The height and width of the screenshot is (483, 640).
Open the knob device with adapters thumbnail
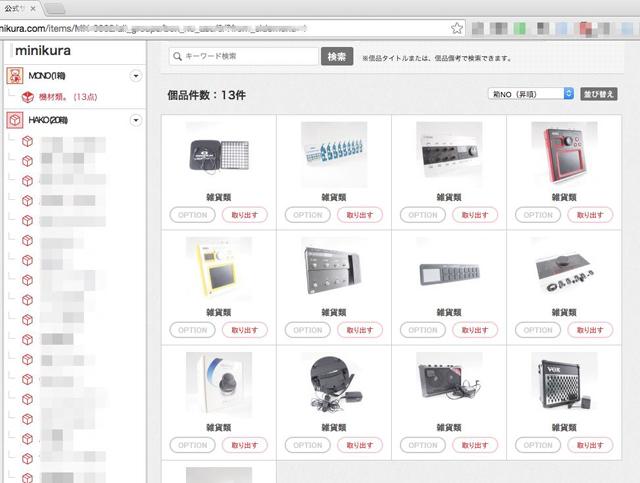click(x=564, y=270)
